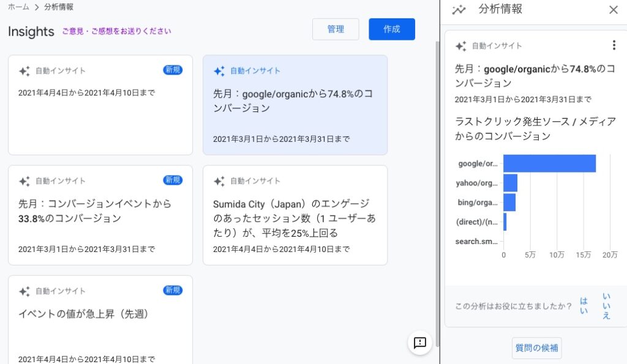Click the 分析情報 breadcrumb item

pyautogui.click(x=59, y=7)
